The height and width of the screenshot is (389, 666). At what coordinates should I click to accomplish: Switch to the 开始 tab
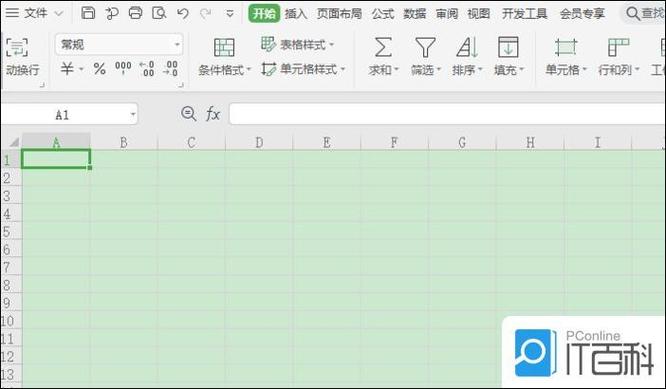(x=264, y=14)
